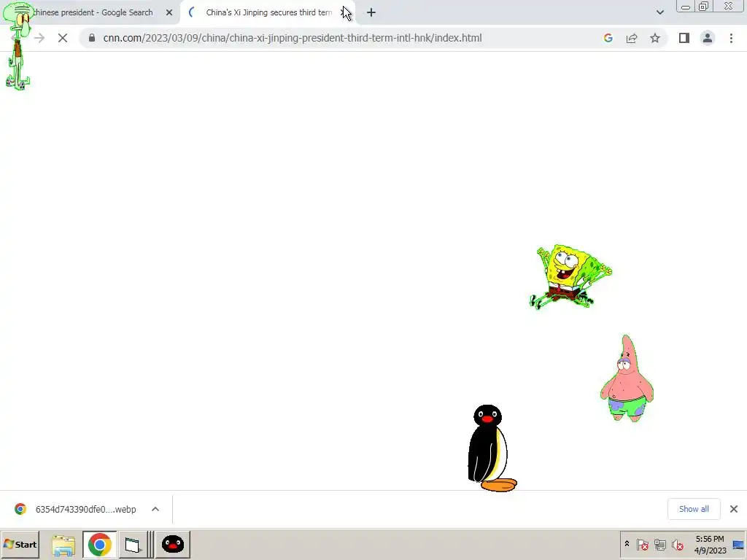Click Show all downloads
This screenshot has height=560, width=747.
[x=694, y=509]
